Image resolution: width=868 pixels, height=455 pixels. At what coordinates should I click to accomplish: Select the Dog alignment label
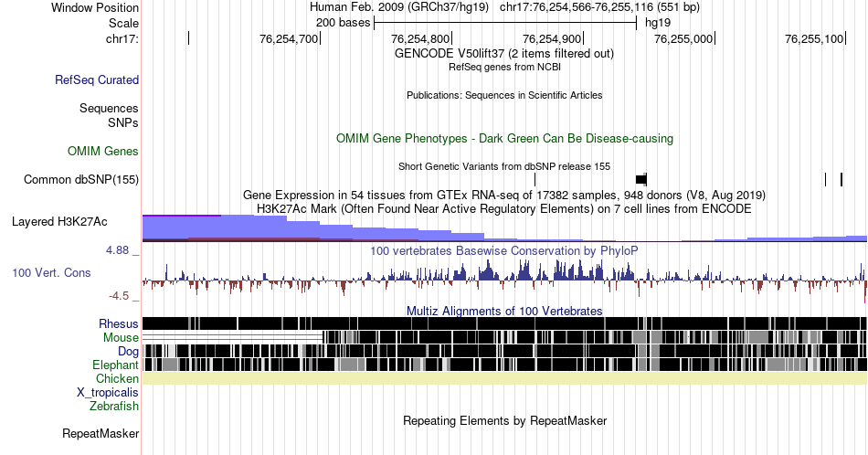click(x=128, y=352)
